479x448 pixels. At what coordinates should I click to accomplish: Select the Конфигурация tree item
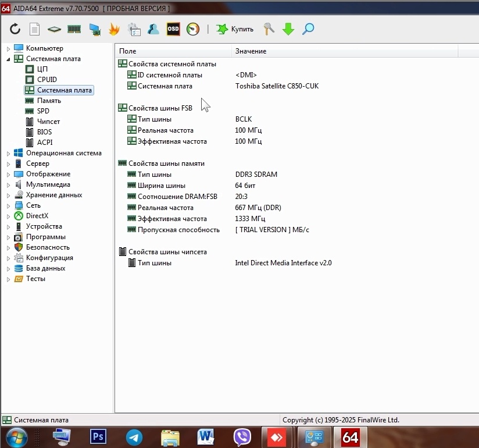click(x=49, y=258)
